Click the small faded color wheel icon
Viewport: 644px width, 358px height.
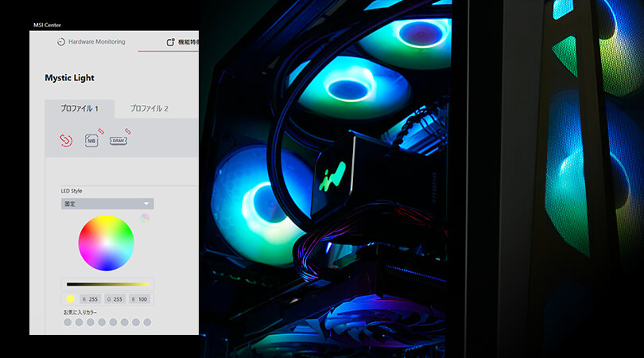[145, 218]
